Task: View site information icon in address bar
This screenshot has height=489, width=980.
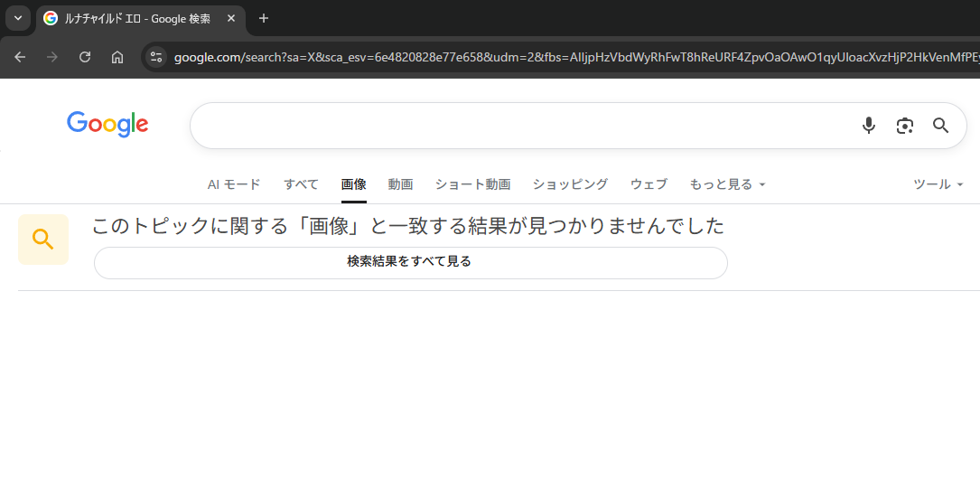Action: pyautogui.click(x=156, y=57)
